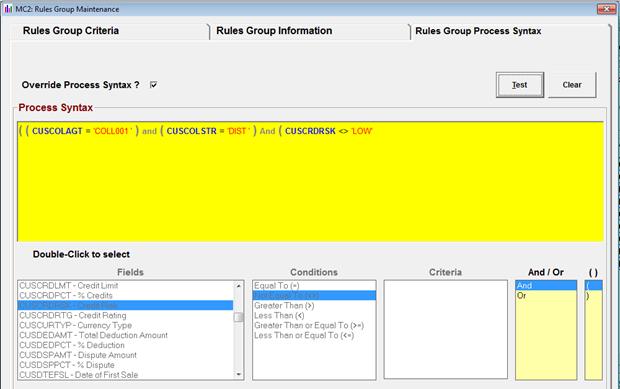Image resolution: width=620 pixels, height=389 pixels.
Task: Choose the Equal To (=) condition
Action: (314, 285)
